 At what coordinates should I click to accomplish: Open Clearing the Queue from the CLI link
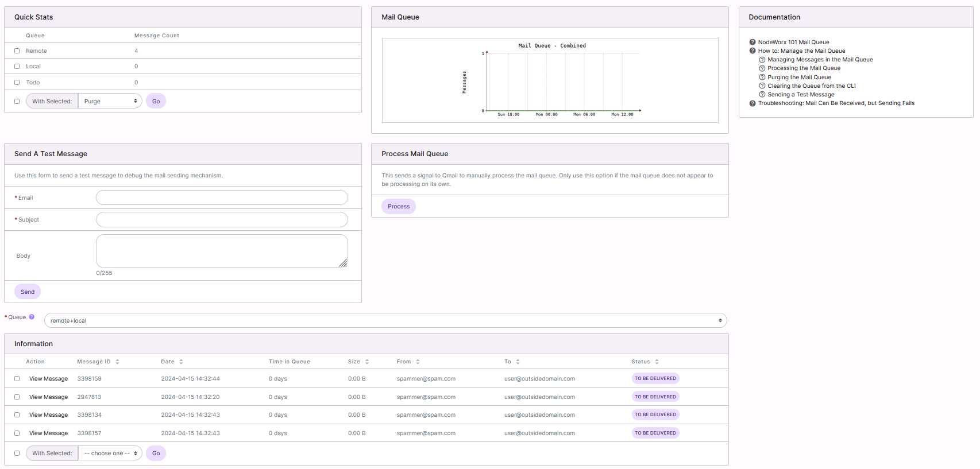pos(812,86)
